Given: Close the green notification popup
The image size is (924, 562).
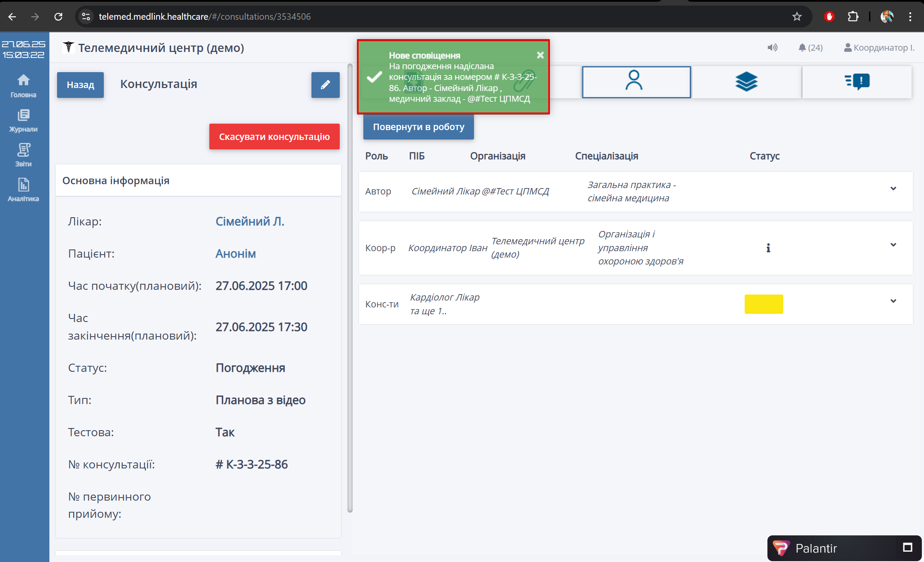Looking at the screenshot, I should [540, 55].
